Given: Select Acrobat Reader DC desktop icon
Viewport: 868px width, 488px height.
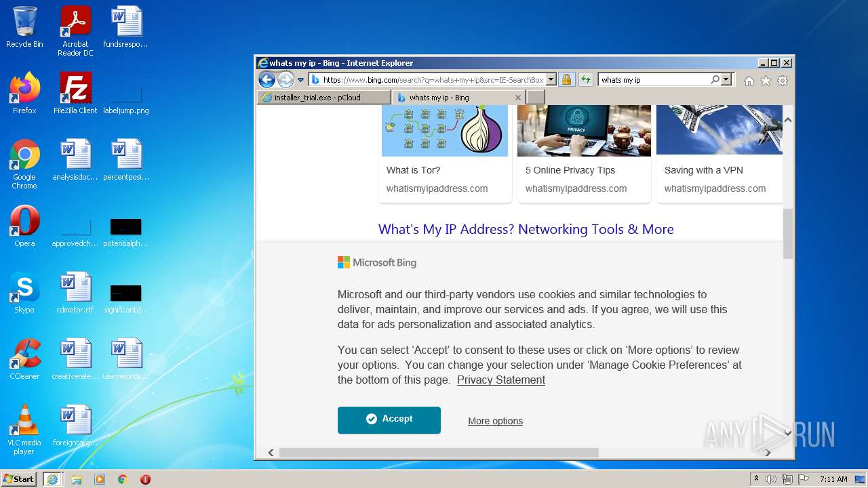Looking at the screenshot, I should tap(75, 31).
